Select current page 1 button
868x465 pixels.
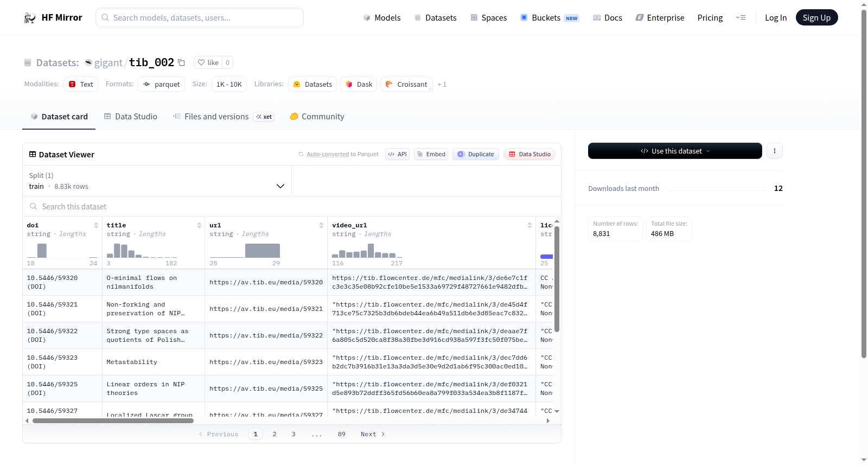[256, 434]
